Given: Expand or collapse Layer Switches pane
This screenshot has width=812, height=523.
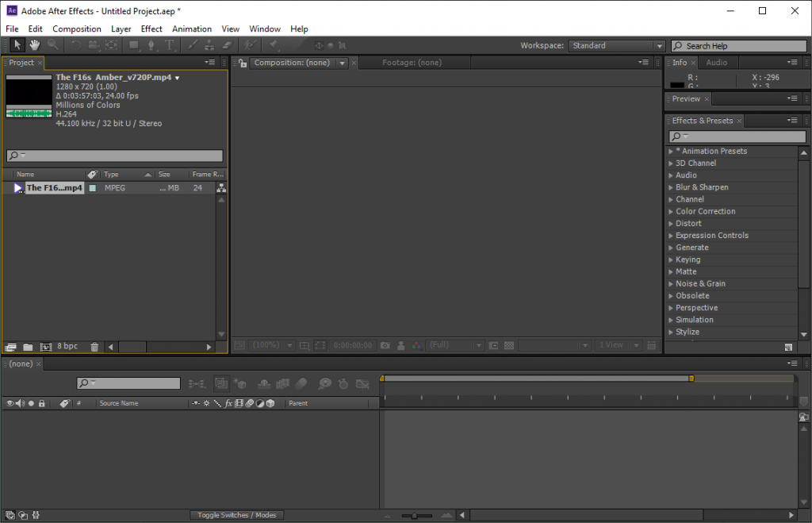Looking at the screenshot, I should (x=10, y=515).
